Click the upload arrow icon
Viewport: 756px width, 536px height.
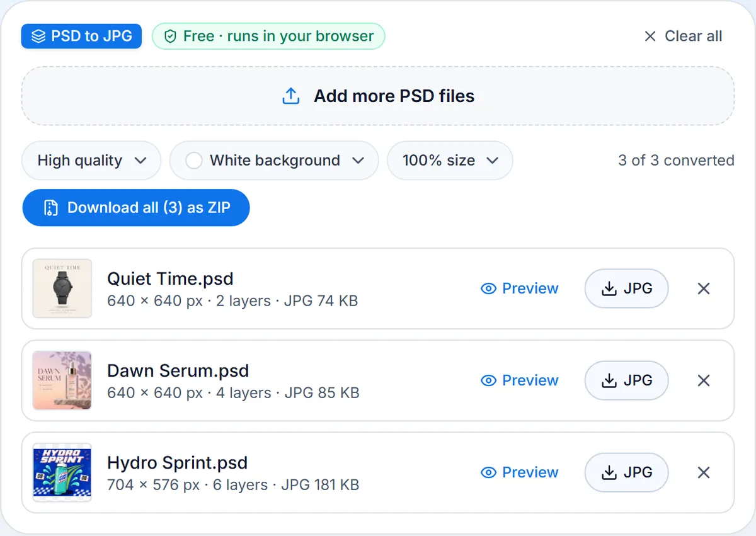290,96
